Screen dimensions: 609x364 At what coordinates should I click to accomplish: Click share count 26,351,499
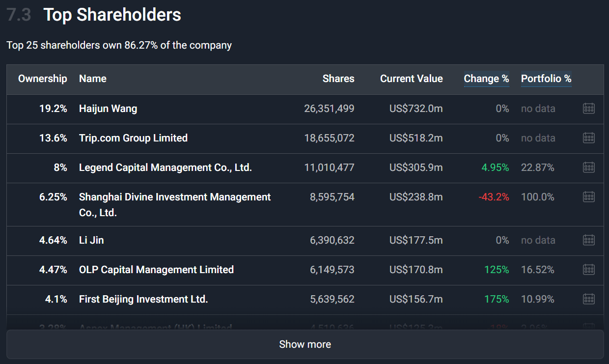[x=329, y=109]
